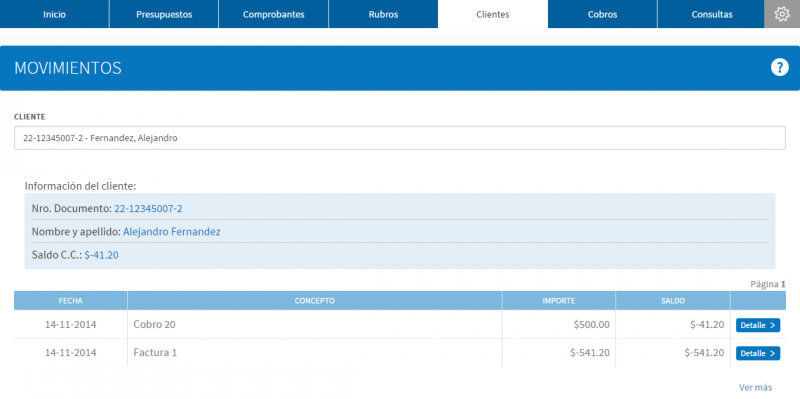Focus the Cliente search input field
The image size is (800, 399).
[399, 138]
